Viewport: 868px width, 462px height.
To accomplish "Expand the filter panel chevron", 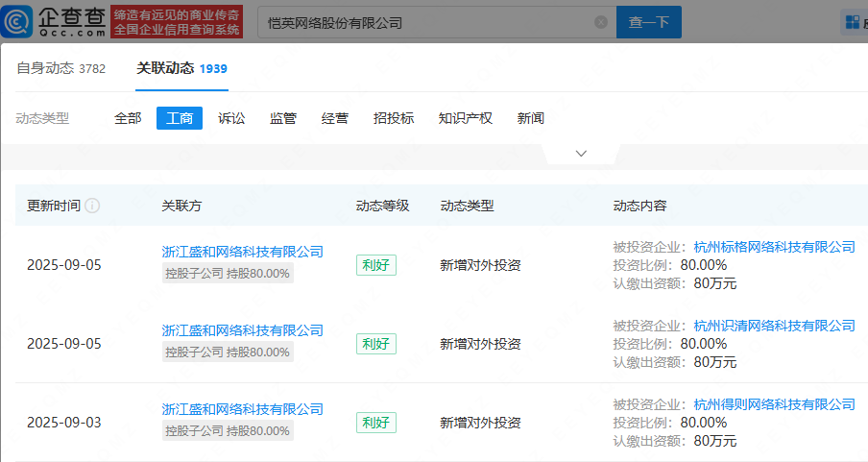I will [x=581, y=154].
